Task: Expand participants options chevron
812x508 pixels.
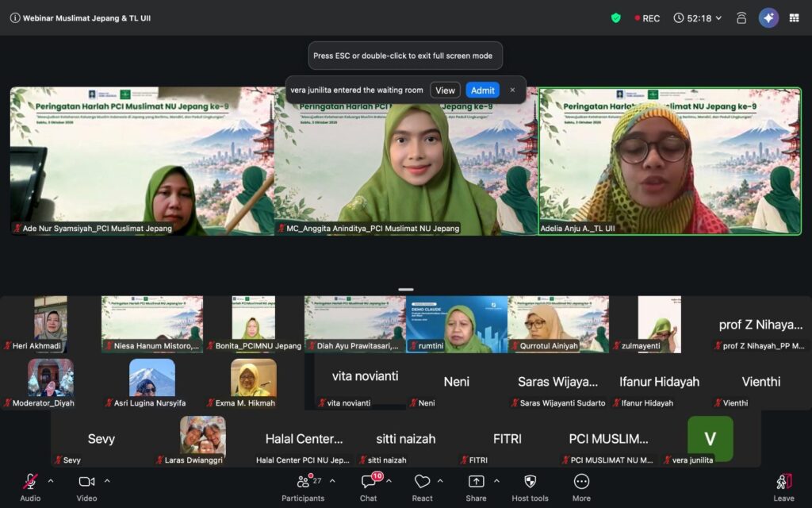Action: (332, 481)
